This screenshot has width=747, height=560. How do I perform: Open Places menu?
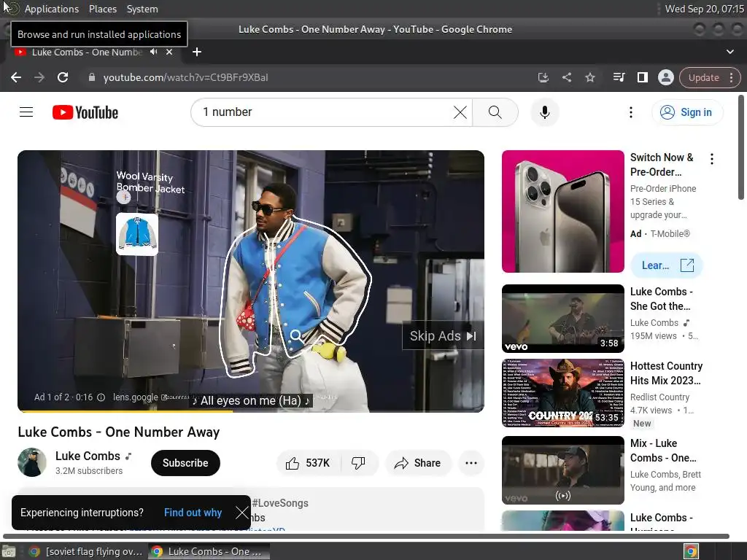point(102,9)
